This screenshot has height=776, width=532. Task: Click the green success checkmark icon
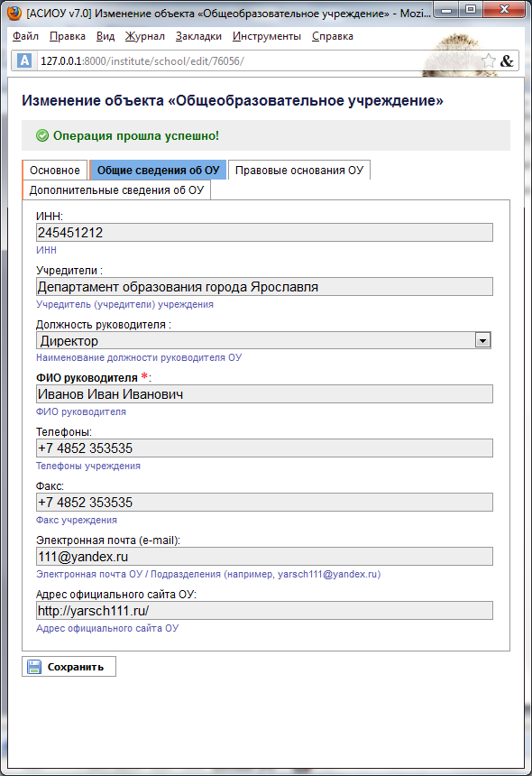pyautogui.click(x=42, y=135)
